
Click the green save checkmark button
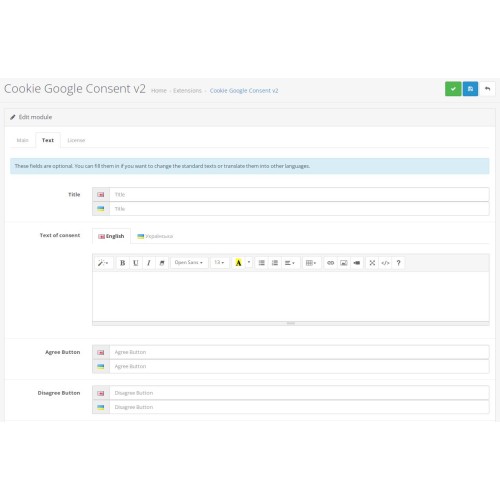point(453,89)
